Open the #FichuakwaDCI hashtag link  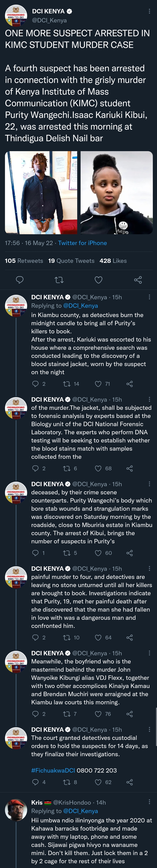(x=53, y=770)
